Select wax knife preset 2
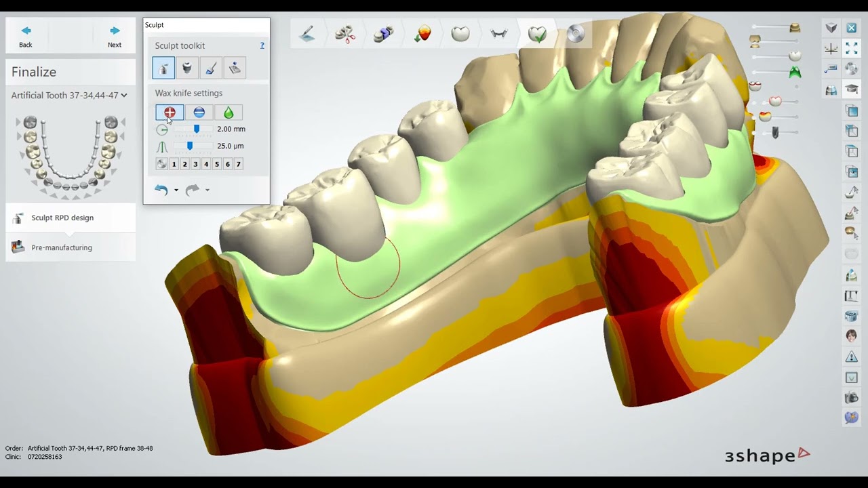Viewport: 868px width, 488px height. point(185,164)
